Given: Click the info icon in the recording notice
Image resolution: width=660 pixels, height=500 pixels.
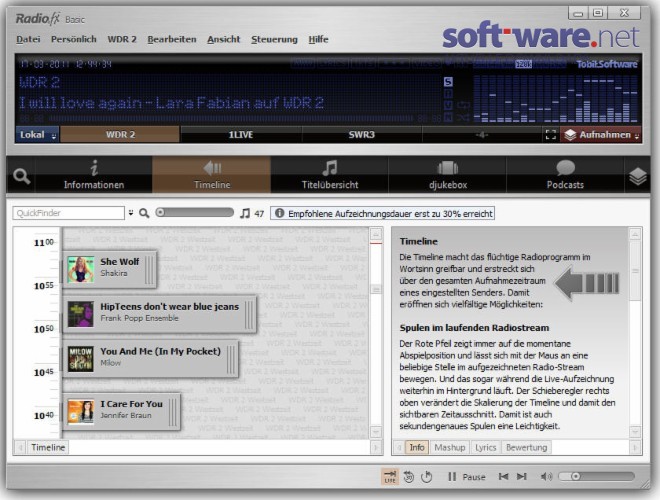Looking at the screenshot, I should 279,213.
